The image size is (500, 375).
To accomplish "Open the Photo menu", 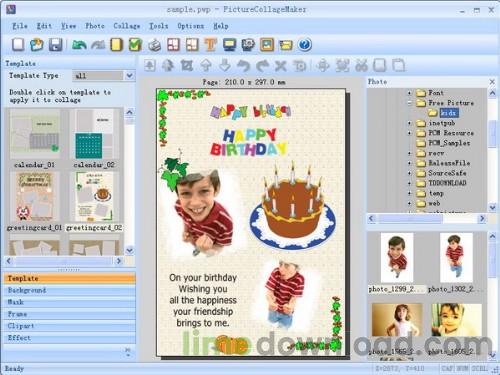I will [x=95, y=26].
